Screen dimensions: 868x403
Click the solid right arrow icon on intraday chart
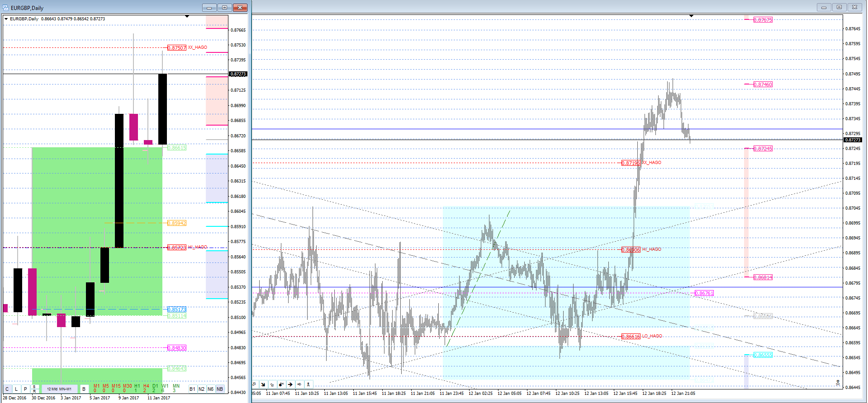click(x=290, y=384)
